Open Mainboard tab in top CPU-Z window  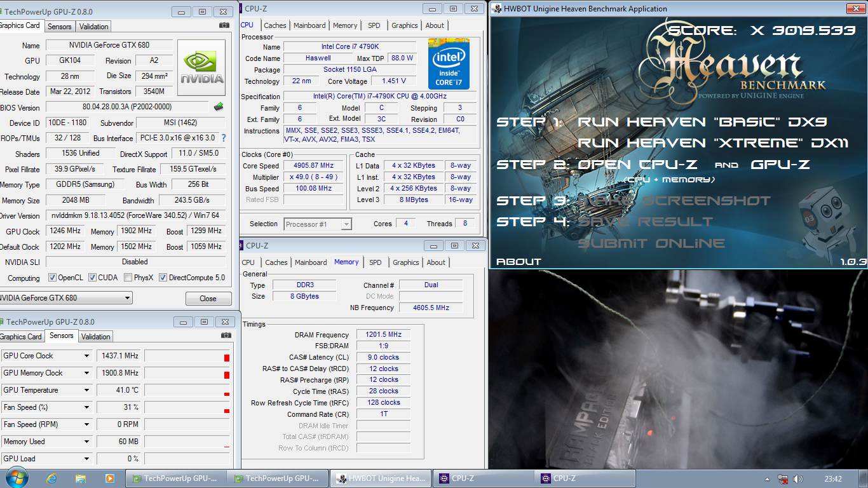(x=309, y=25)
